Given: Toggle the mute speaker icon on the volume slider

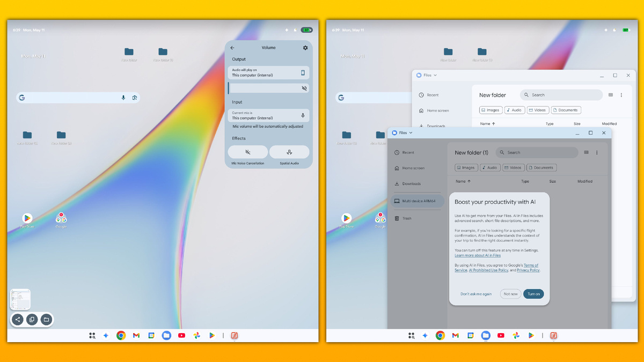Looking at the screenshot, I should (x=304, y=88).
